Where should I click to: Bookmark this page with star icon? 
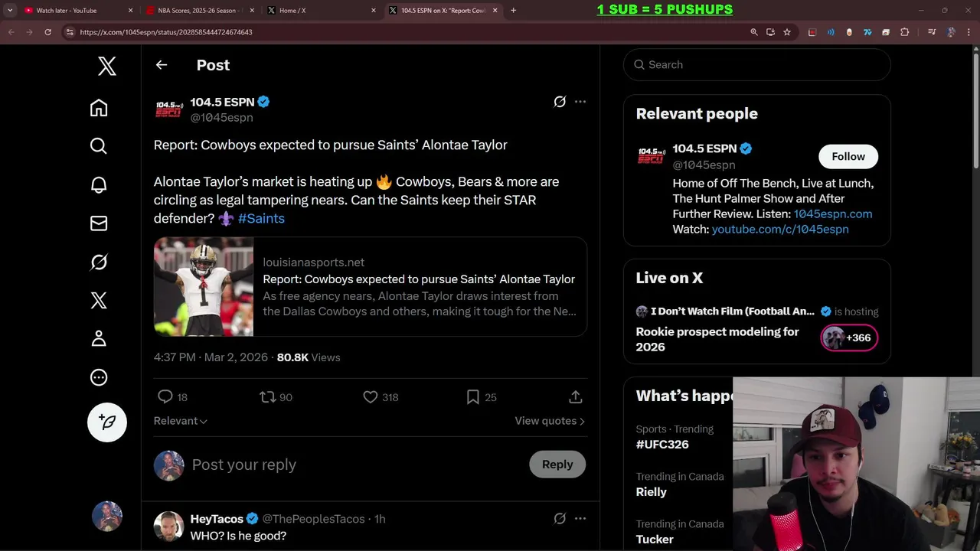pyautogui.click(x=786, y=32)
